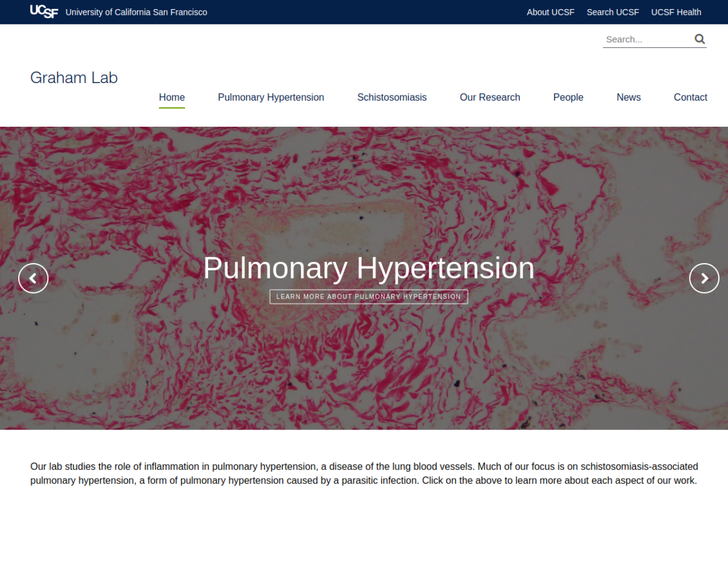Viewport: 728px width, 582px height.
Task: Open Search UCSF link
Action: pos(613,12)
